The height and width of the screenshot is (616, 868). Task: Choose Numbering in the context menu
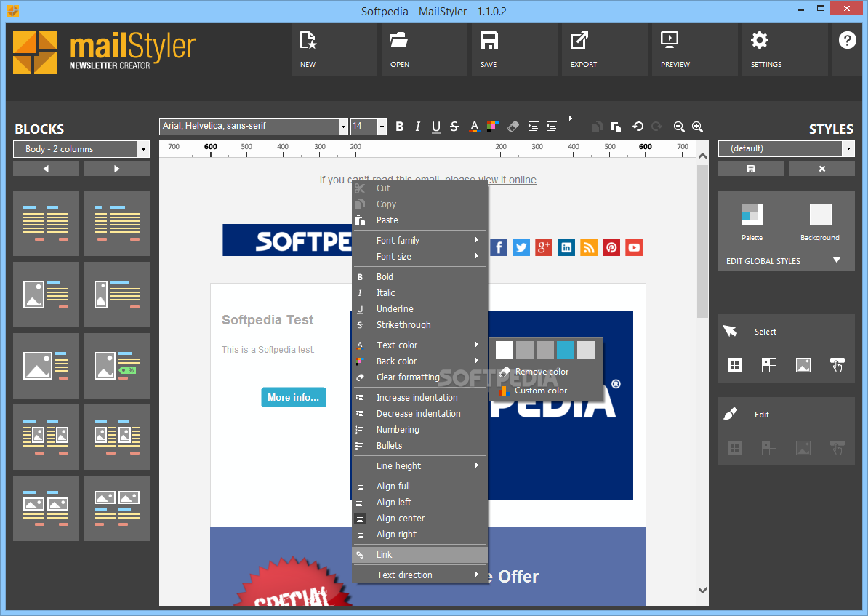click(x=420, y=430)
